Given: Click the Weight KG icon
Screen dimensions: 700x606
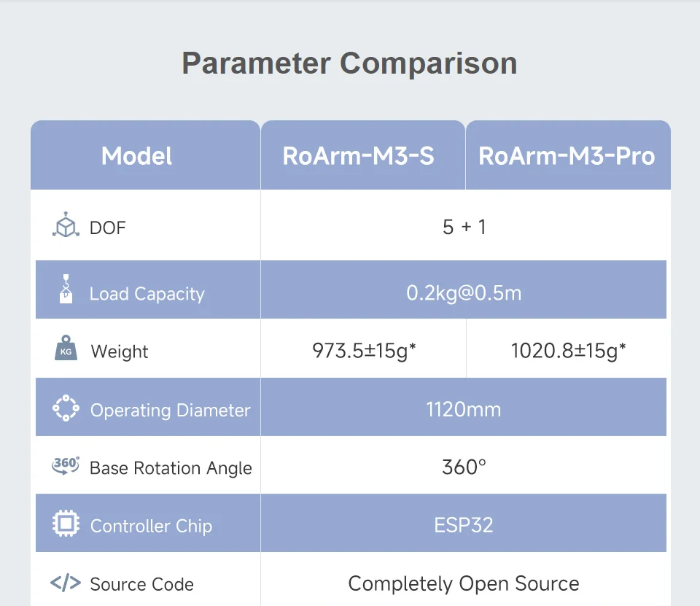Looking at the screenshot, I should (66, 347).
